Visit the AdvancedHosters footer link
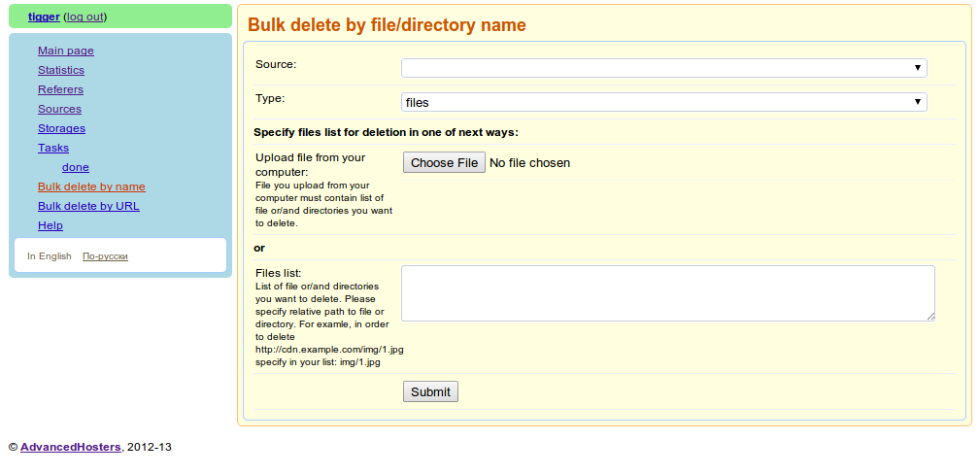This screenshot has height=474, width=980. click(71, 447)
